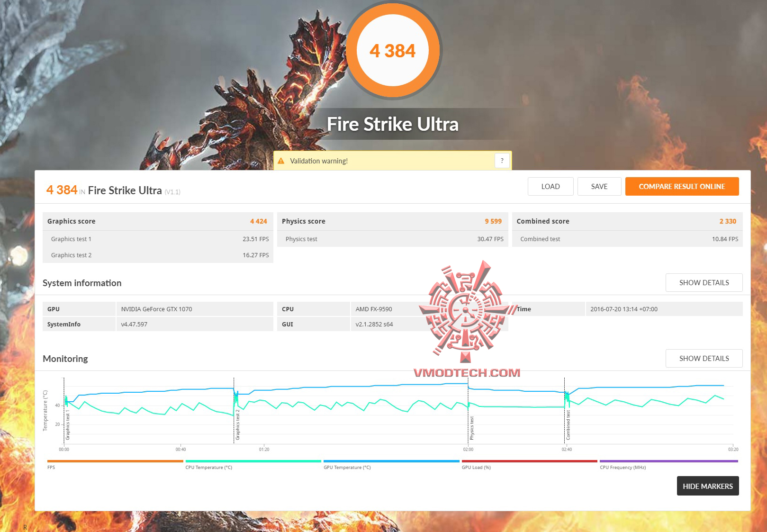Image resolution: width=767 pixels, height=532 pixels.
Task: Click the 02:00 time axis label
Action: (468, 450)
